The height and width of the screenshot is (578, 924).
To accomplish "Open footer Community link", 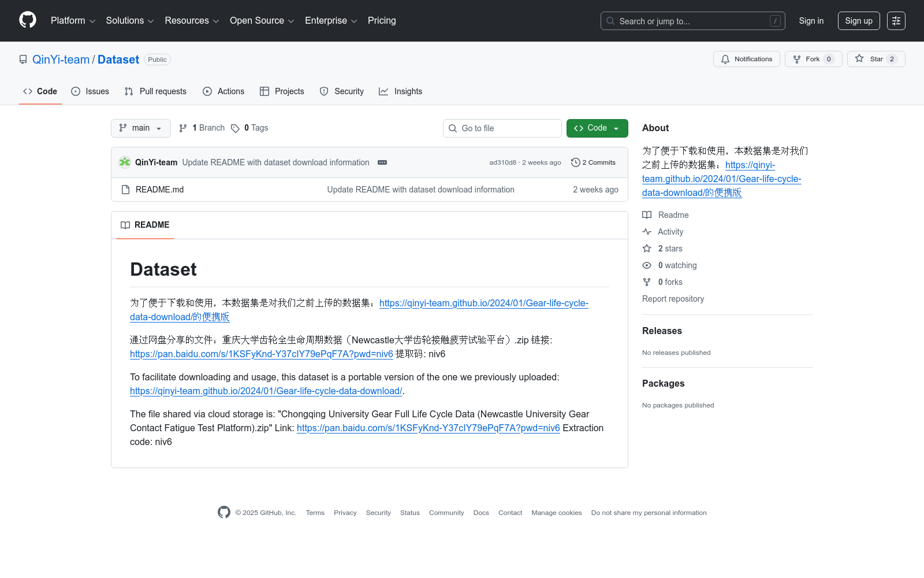I will pos(446,513).
